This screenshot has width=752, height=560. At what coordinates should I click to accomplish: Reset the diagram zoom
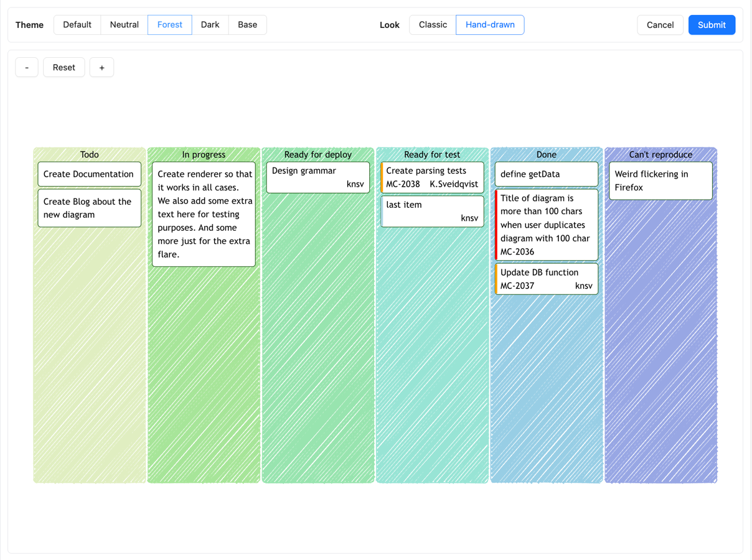63,67
